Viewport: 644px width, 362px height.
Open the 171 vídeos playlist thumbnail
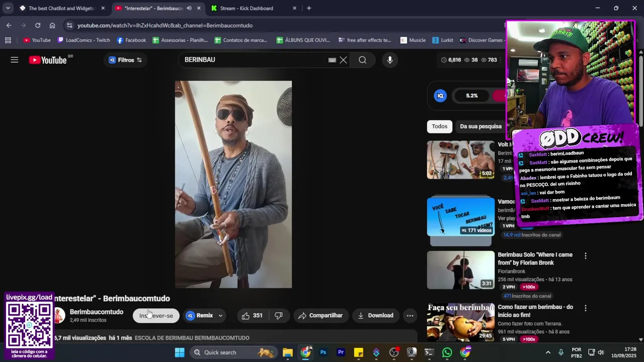pyautogui.click(x=461, y=217)
